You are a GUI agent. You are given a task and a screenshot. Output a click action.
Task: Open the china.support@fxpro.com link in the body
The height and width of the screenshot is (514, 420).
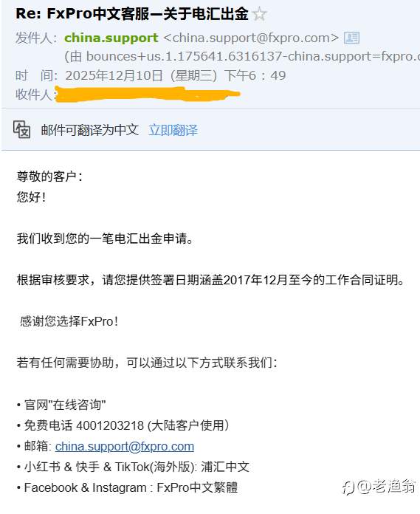[x=125, y=447]
